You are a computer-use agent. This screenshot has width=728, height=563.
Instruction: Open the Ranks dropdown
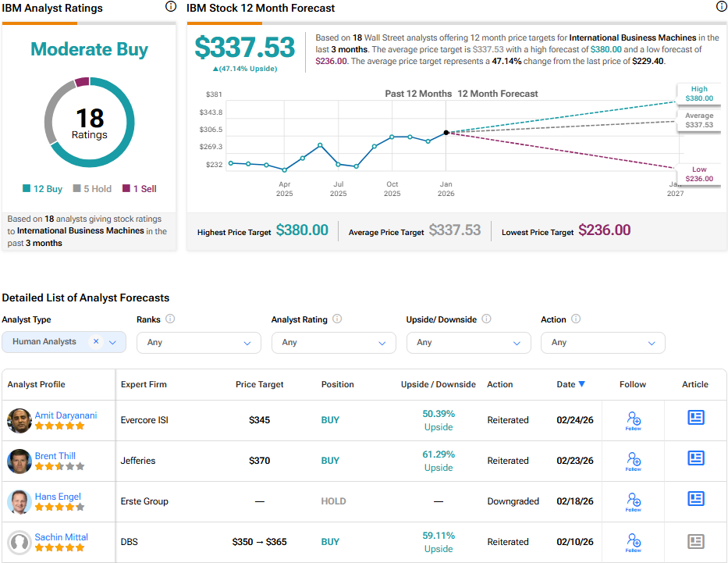(x=198, y=342)
